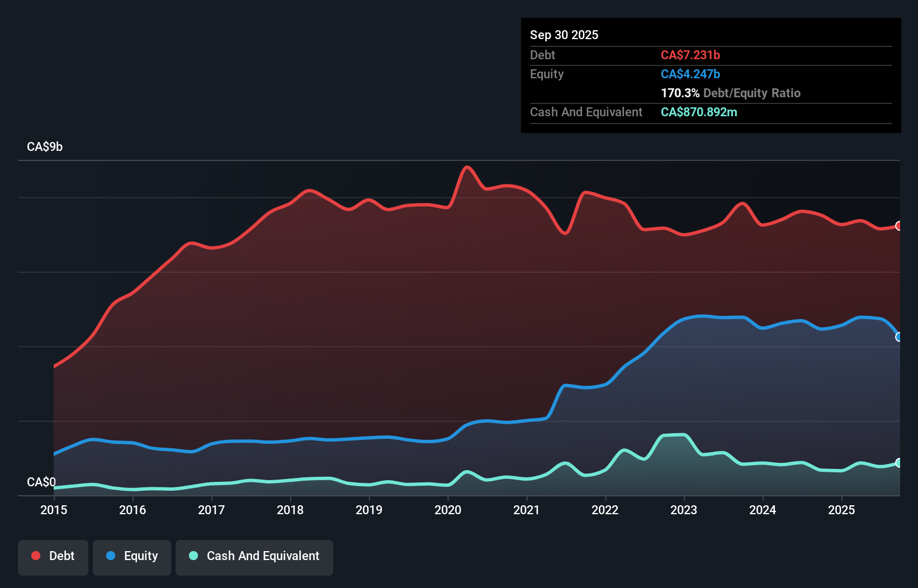Image resolution: width=918 pixels, height=588 pixels.
Task: Toggle the Equity series legend button
Action: tap(132, 557)
